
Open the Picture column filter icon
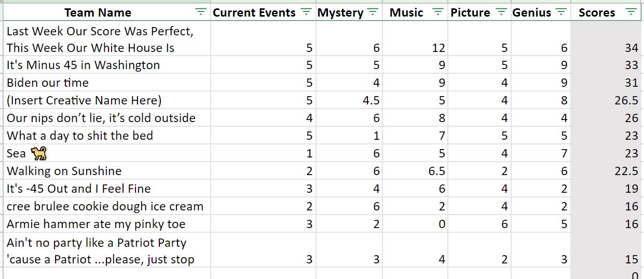[501, 12]
